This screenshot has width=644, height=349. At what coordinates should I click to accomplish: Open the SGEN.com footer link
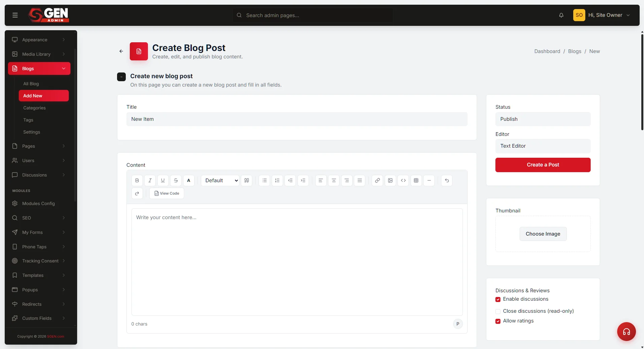[x=55, y=336]
